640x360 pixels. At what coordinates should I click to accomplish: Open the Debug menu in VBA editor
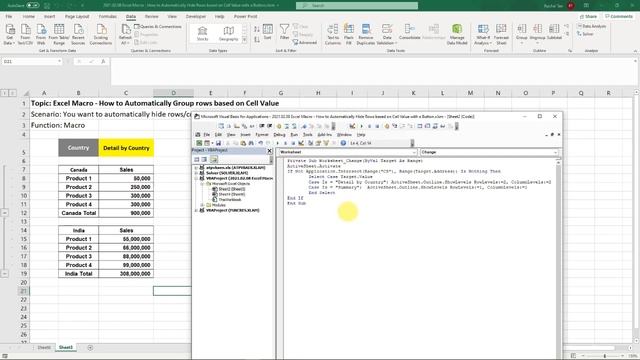pyautogui.click(x=279, y=135)
